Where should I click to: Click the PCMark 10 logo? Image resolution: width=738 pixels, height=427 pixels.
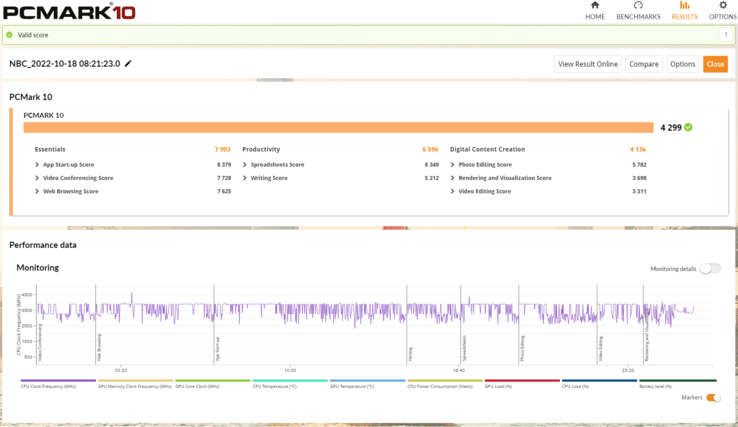pyautogui.click(x=69, y=11)
